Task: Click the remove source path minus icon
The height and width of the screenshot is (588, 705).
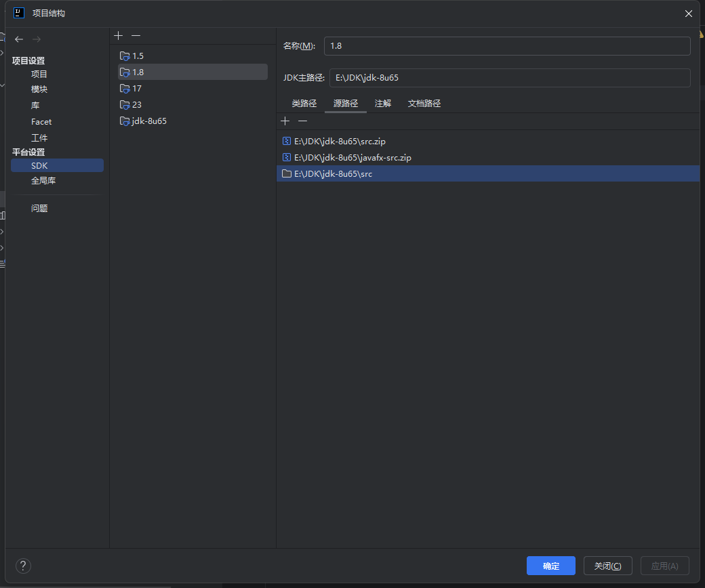Action: (302, 121)
